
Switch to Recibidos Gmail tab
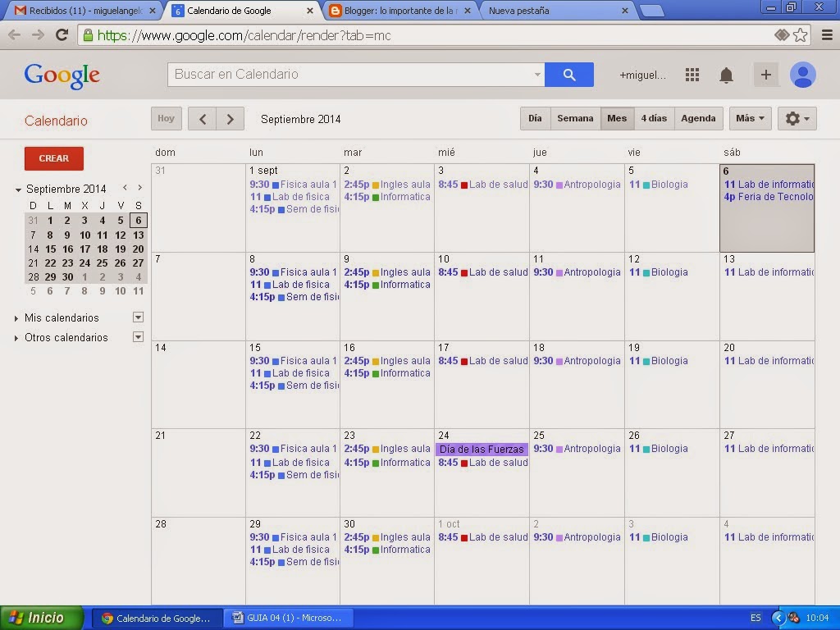point(84,11)
